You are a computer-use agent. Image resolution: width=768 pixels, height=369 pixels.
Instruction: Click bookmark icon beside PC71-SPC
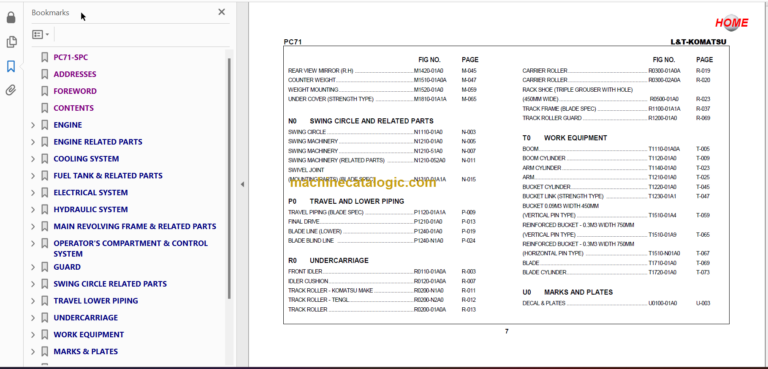tap(45, 57)
